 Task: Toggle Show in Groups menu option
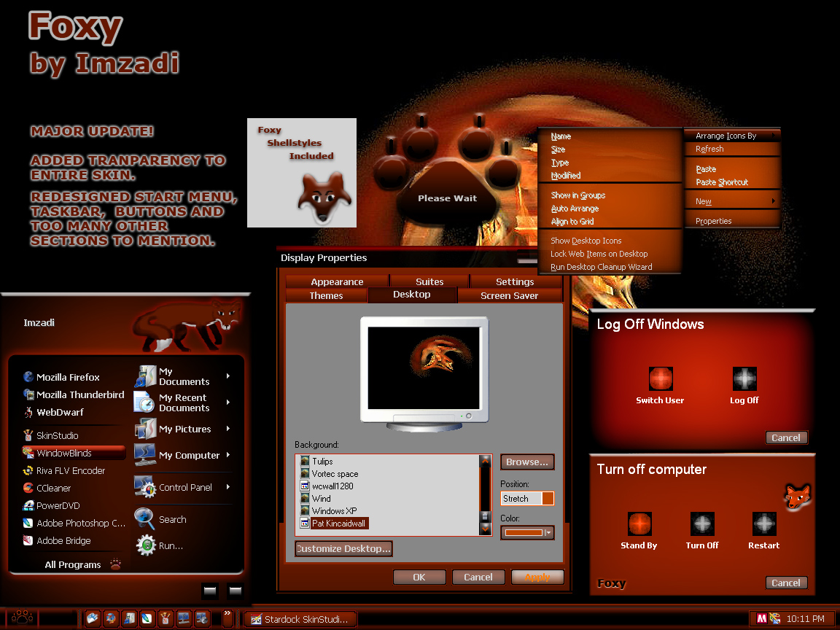pos(578,195)
